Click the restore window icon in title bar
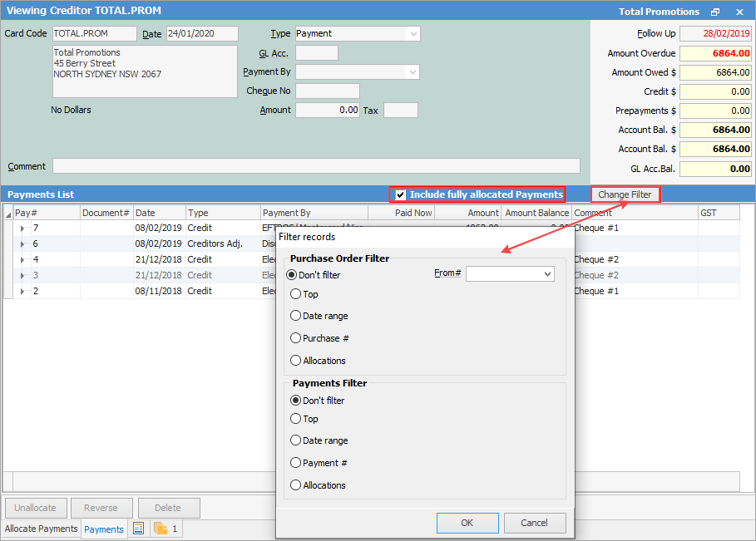Image resolution: width=756 pixels, height=541 pixels. click(x=715, y=12)
